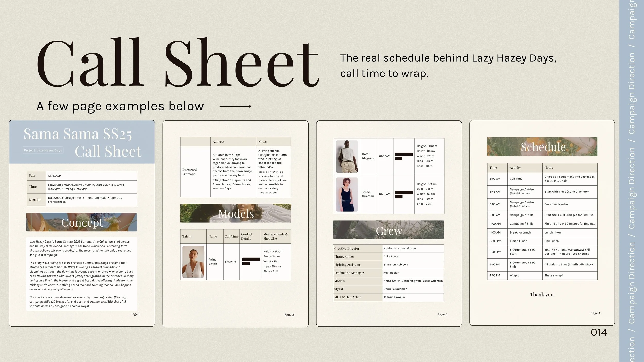
Task: Click the name "Anine Smith" in the Models table
Action: [x=213, y=262]
